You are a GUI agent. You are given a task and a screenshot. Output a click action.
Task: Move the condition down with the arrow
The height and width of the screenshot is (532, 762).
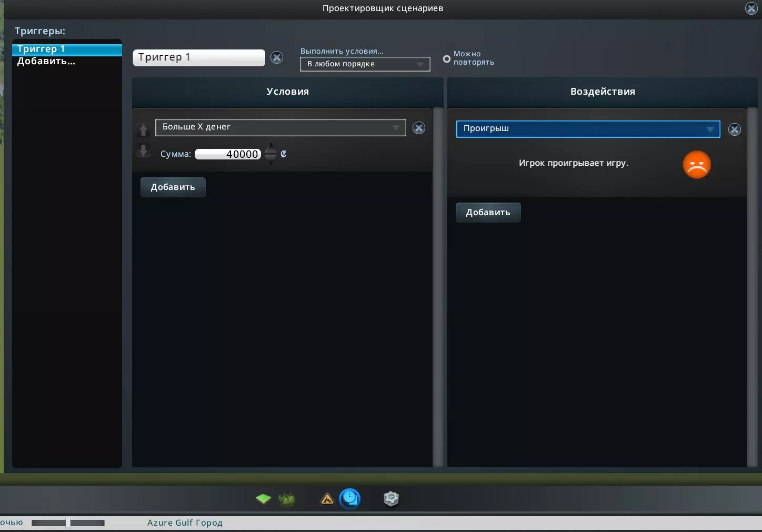[143, 150]
